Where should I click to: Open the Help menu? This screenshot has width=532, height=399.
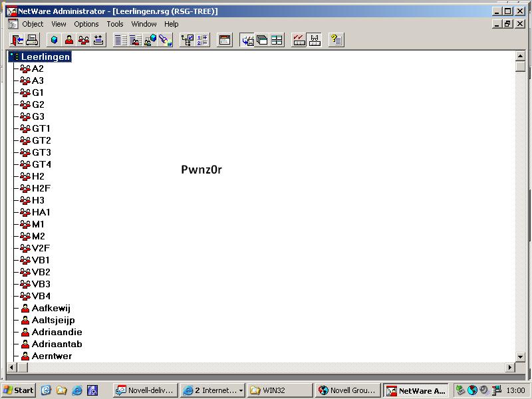(172, 24)
